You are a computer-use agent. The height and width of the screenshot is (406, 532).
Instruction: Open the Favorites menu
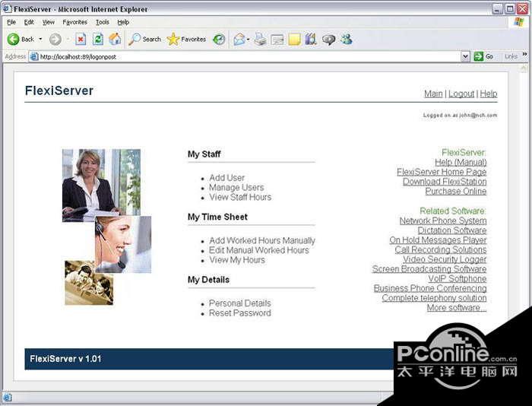point(74,22)
